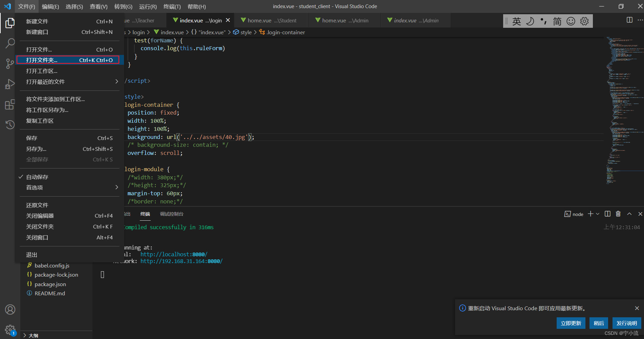Open the Search view icon
The width and height of the screenshot is (644, 339).
[x=10, y=43]
